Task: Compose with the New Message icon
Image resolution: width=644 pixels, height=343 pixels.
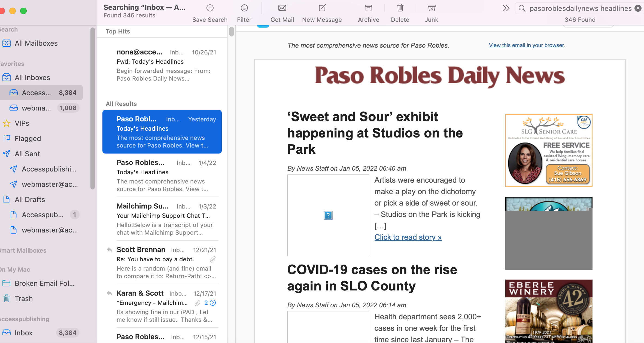Action: pyautogui.click(x=322, y=8)
